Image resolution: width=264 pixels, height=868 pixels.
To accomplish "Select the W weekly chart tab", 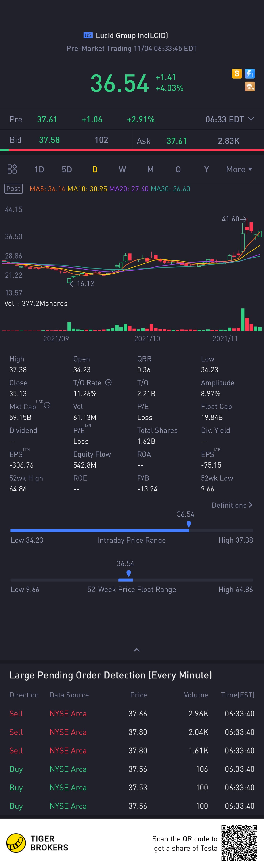I will [122, 169].
